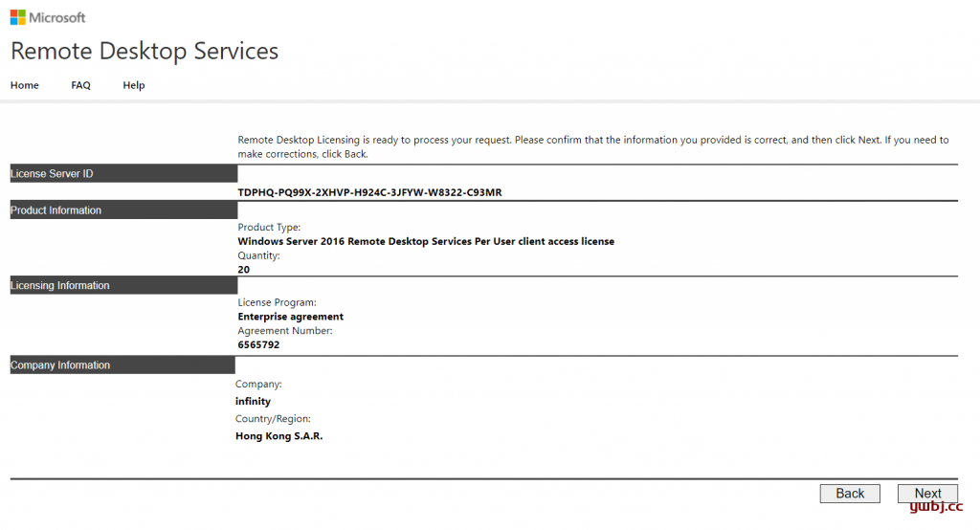The width and height of the screenshot is (980, 530).
Task: Click the License Program label
Action: point(277,302)
